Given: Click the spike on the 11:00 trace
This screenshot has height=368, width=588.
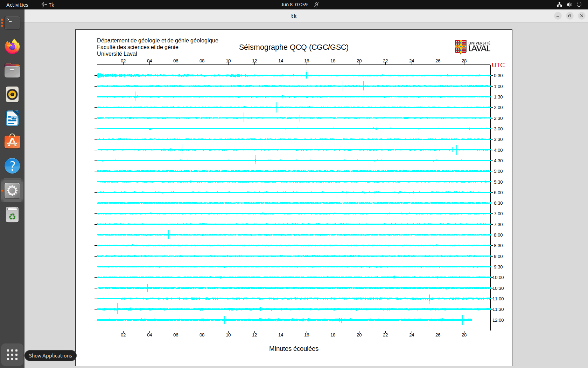Looking at the screenshot, I should (429, 299).
